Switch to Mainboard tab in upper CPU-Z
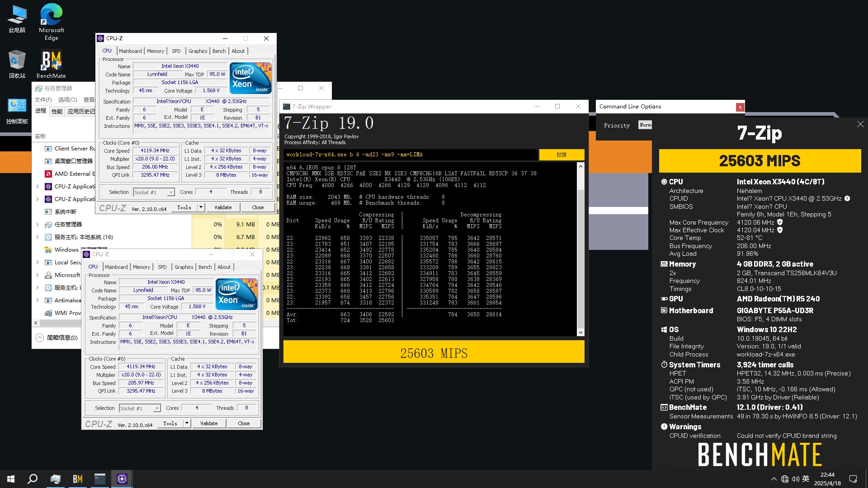Screen dimensions: 868x488 (x=130, y=51)
